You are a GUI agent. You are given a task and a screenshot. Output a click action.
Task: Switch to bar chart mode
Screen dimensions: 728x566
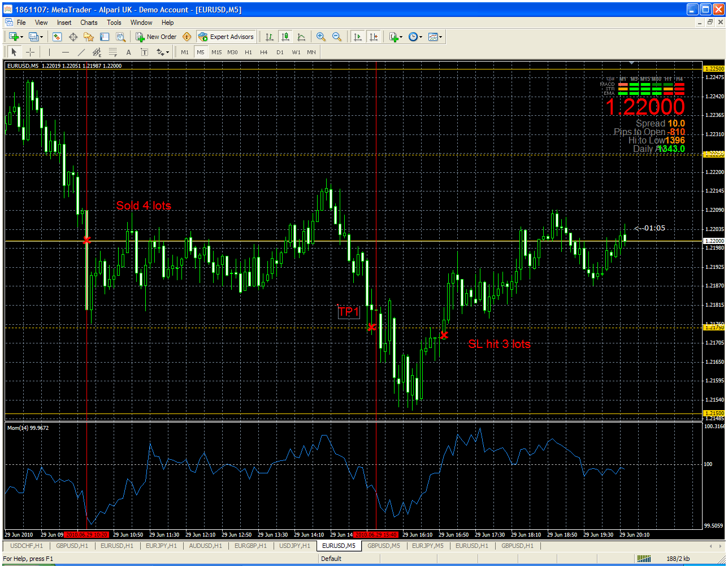[270, 37]
